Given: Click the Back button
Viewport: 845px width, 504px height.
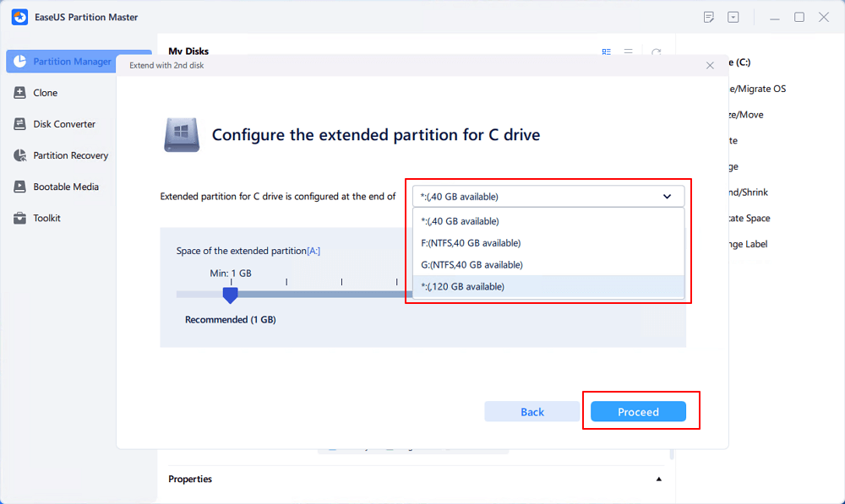Looking at the screenshot, I should tap(532, 412).
